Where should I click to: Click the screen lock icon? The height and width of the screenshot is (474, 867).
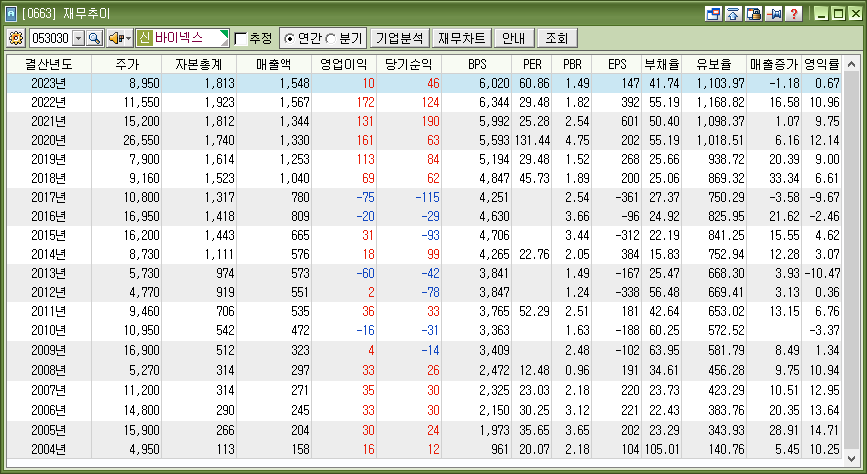click(x=754, y=14)
